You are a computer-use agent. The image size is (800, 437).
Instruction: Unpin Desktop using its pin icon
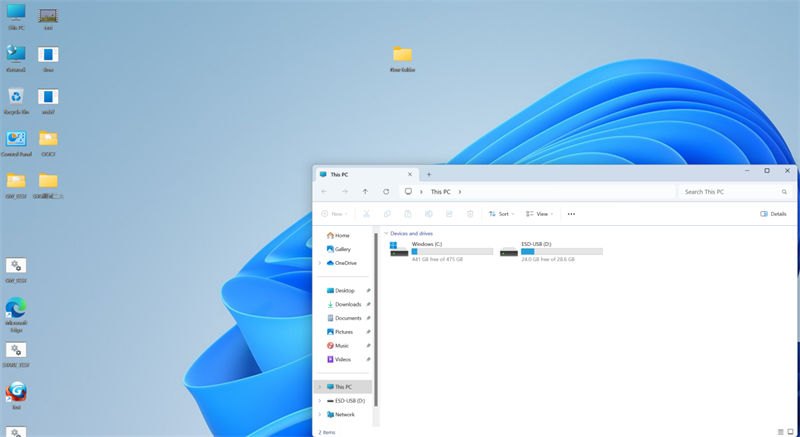[368, 291]
